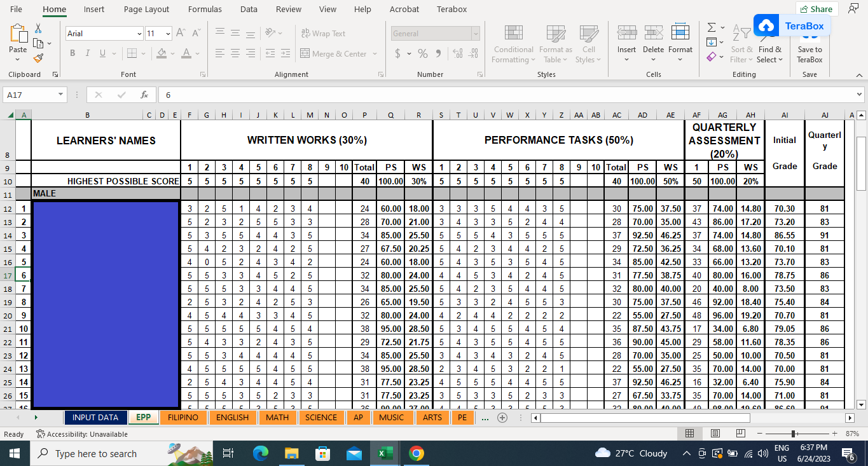Click the Cell Styles button
The height and width of the screenshot is (466, 868).
click(589, 43)
